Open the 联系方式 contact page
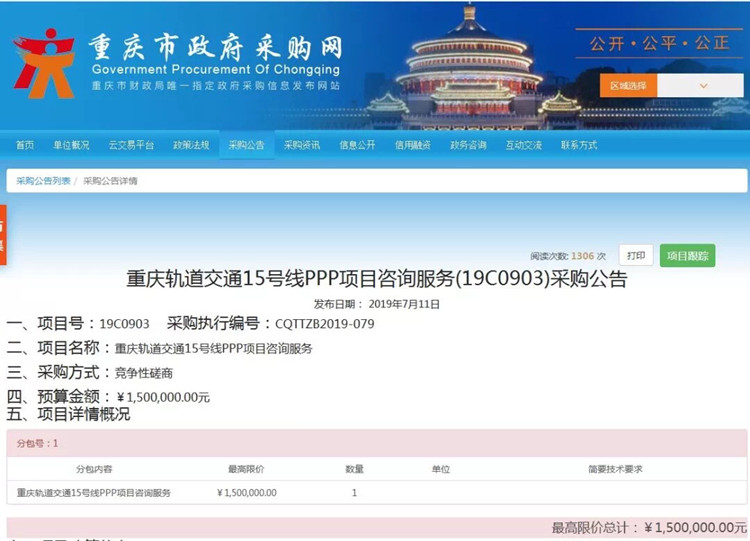Image resolution: width=750 pixels, height=541 pixels. click(579, 145)
